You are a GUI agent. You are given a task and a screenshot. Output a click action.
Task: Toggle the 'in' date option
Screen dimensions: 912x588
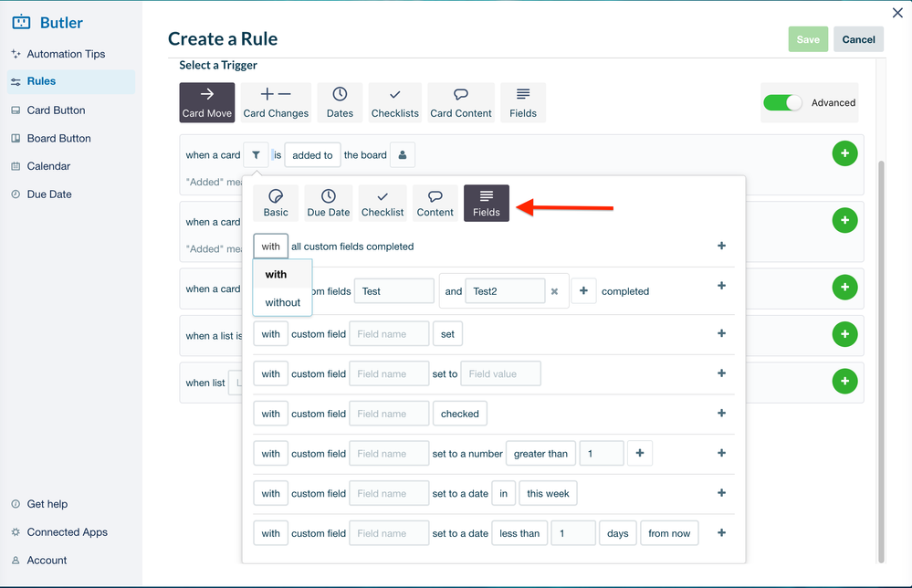[x=504, y=493]
